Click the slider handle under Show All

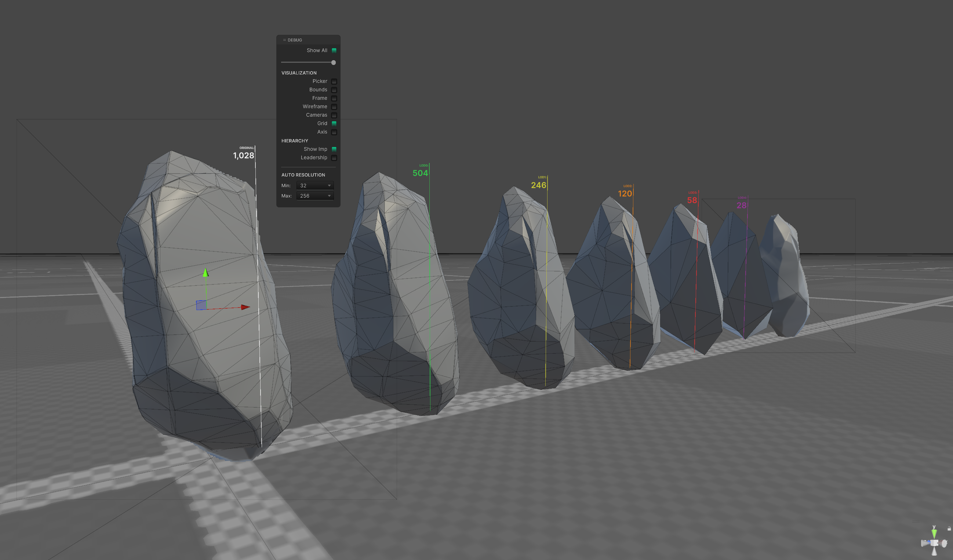[x=334, y=63]
